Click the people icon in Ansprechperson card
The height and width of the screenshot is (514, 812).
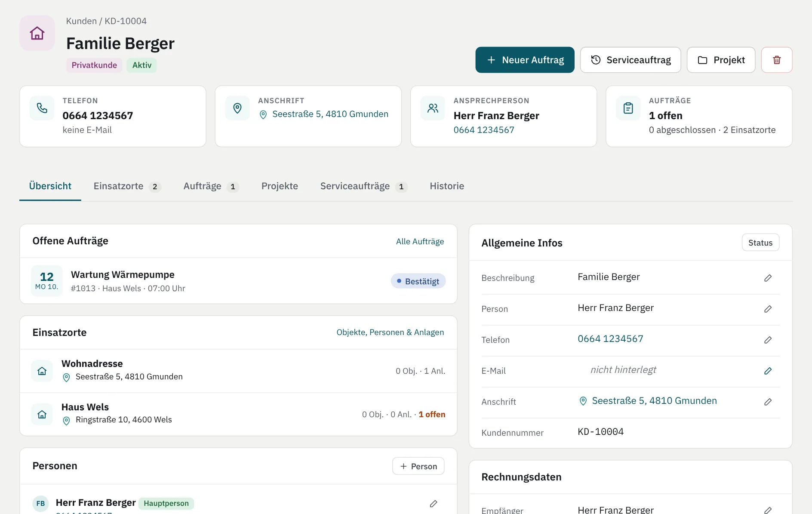point(433,108)
